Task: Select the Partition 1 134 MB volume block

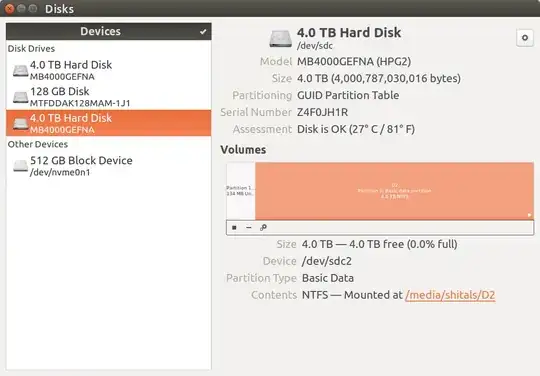Action: (x=241, y=191)
